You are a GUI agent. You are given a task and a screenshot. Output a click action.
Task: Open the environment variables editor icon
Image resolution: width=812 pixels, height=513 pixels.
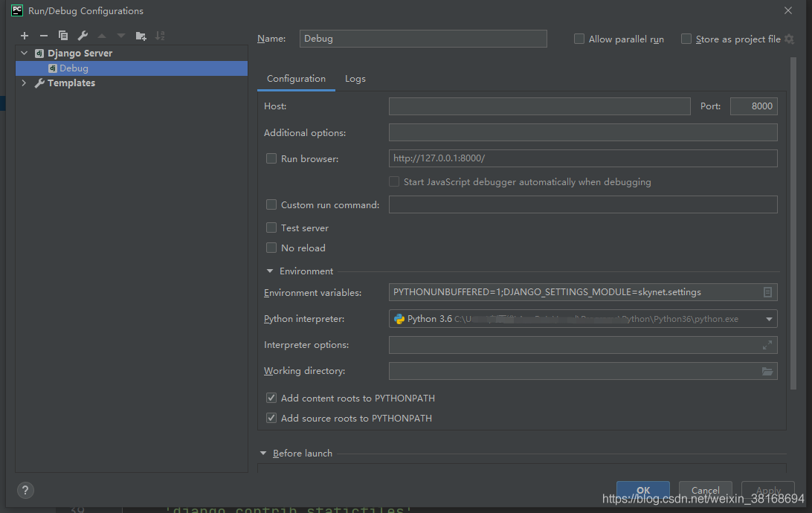767,292
